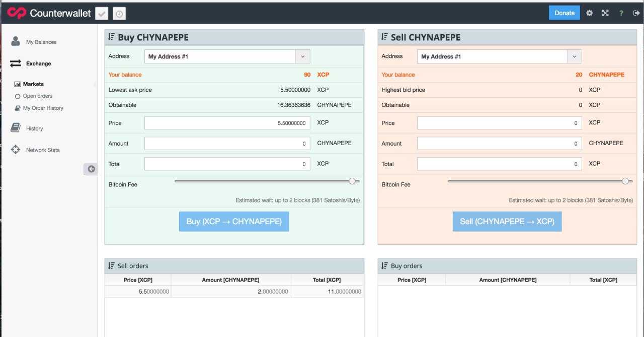
Task: Toggle fullscreen with the expand icon
Action: (605, 13)
